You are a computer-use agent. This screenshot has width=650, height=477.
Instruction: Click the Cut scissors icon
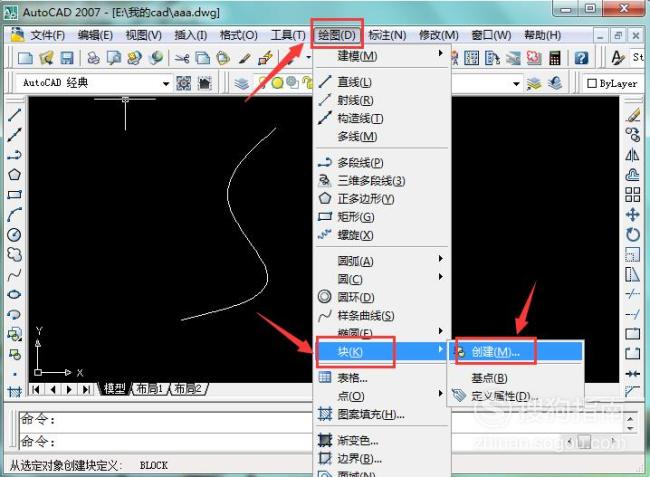(182, 58)
